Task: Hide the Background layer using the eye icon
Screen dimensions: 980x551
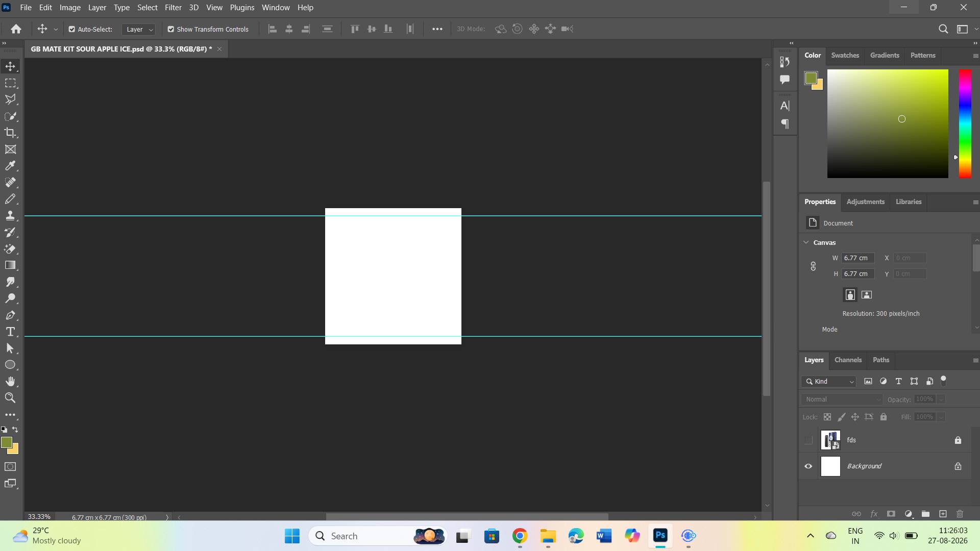Action: click(808, 466)
